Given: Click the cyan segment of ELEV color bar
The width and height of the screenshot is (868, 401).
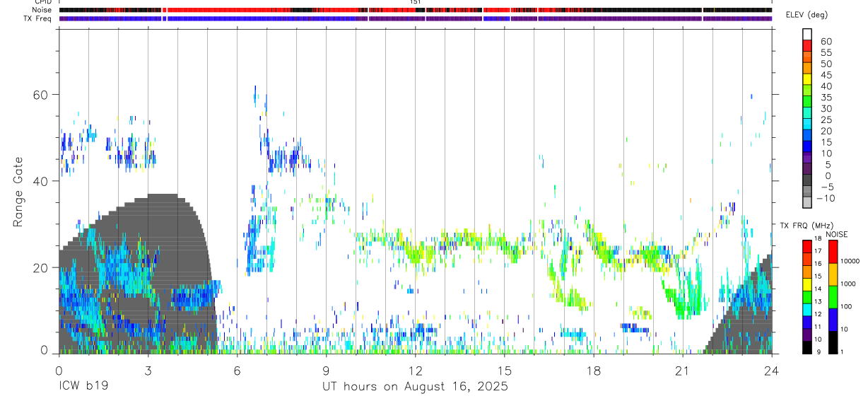Looking at the screenshot, I should tap(807, 124).
